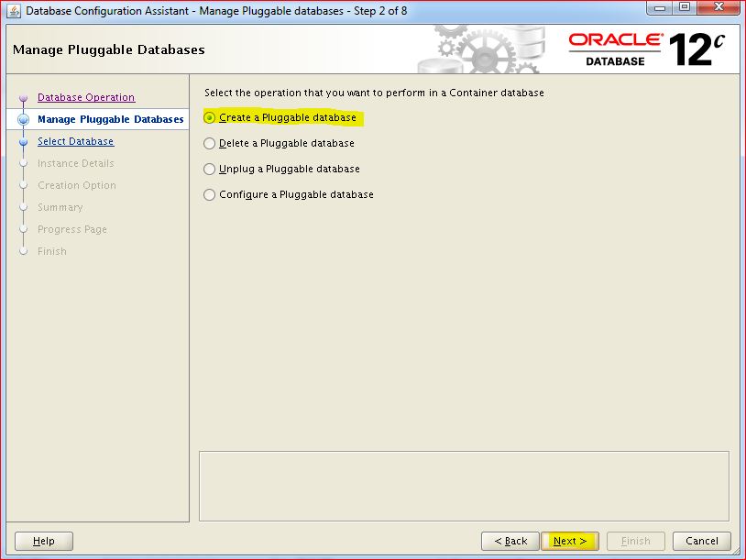Minimize the Database Configuration Assistant window
The height and width of the screenshot is (560, 746).
click(658, 9)
